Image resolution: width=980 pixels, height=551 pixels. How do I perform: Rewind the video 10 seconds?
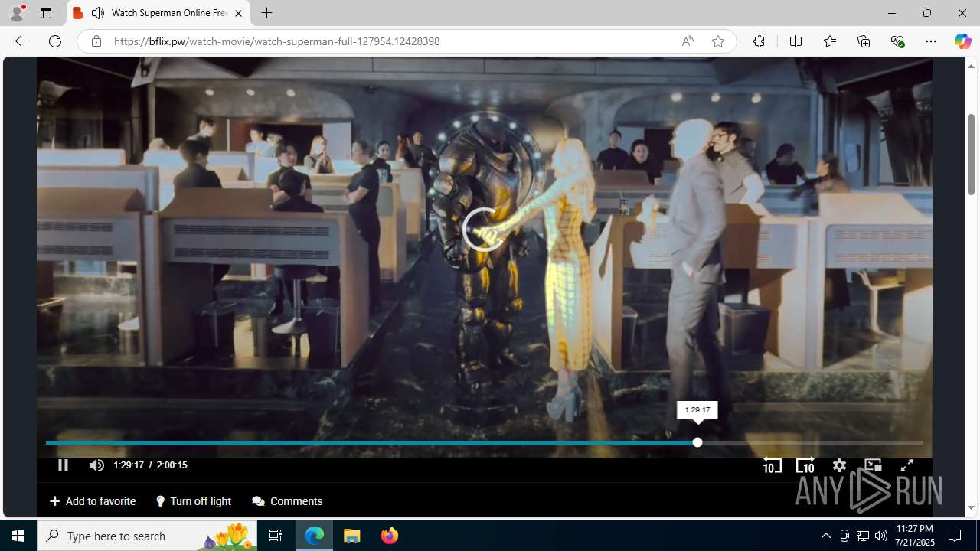click(773, 465)
